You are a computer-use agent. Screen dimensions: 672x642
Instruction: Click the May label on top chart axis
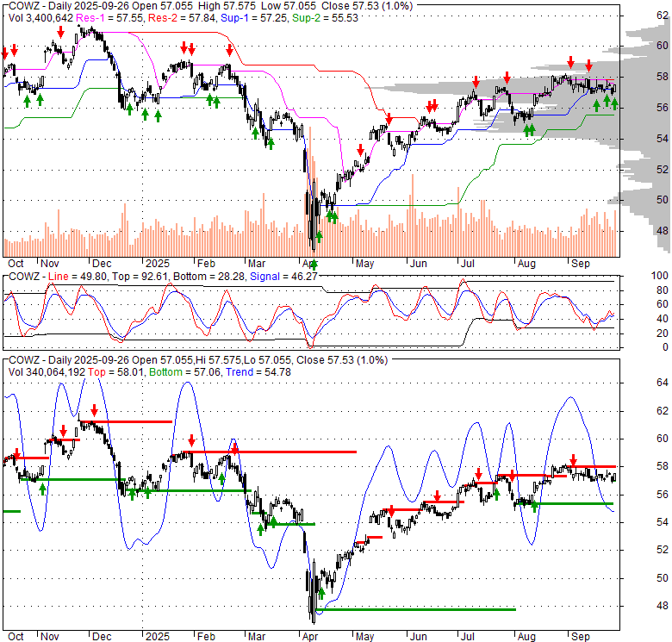(x=364, y=264)
